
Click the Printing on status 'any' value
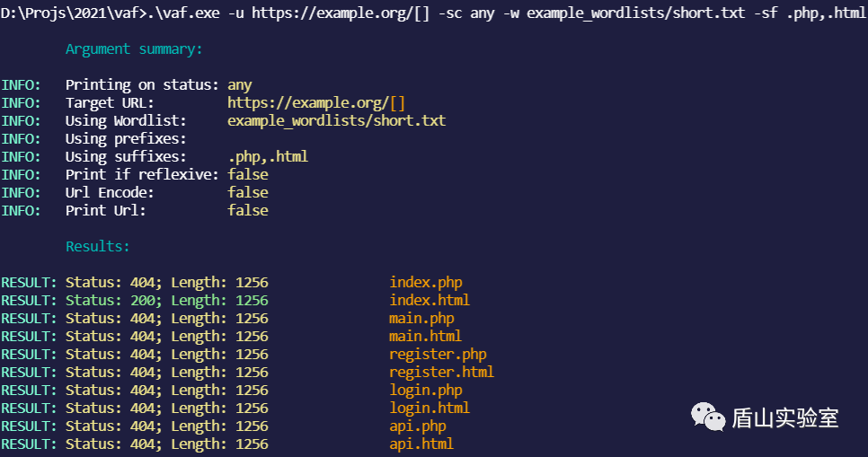(240, 84)
